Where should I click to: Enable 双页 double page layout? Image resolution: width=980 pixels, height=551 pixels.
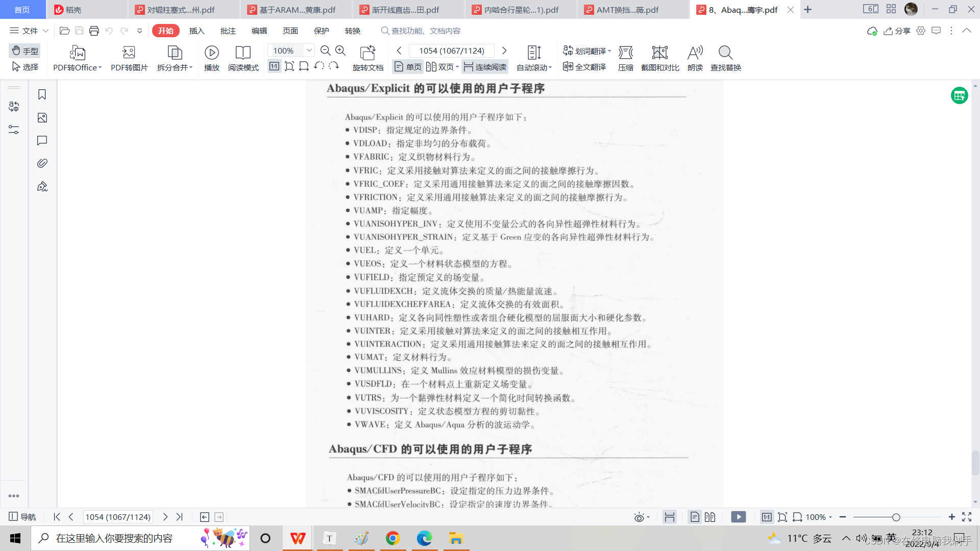(x=442, y=67)
